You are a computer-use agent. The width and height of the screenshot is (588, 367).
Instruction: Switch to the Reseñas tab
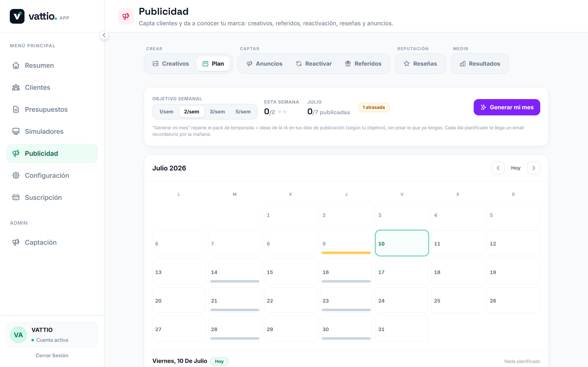click(420, 64)
